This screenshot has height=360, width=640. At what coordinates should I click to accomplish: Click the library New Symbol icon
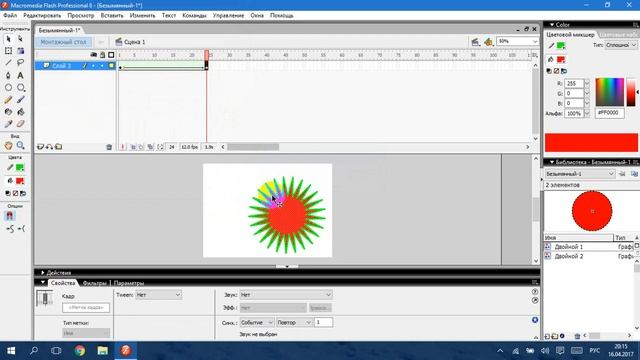pyautogui.click(x=547, y=336)
